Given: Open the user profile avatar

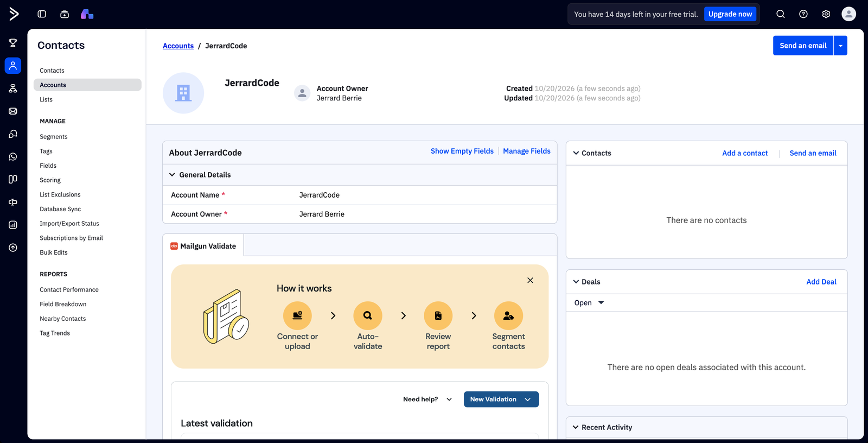Looking at the screenshot, I should click(x=849, y=14).
